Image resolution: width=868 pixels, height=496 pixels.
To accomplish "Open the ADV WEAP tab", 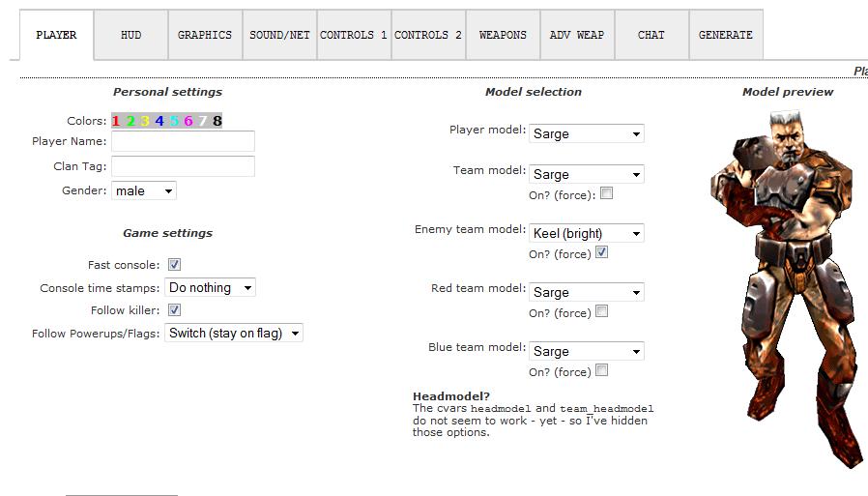I will coord(577,35).
